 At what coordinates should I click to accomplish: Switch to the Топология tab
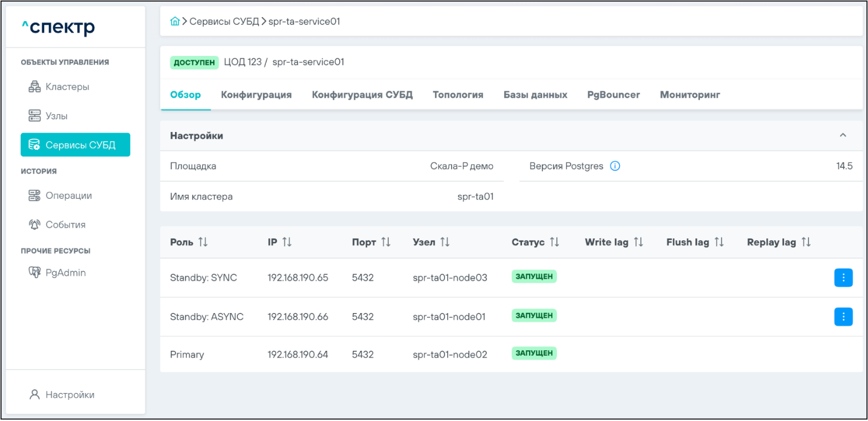(x=457, y=95)
